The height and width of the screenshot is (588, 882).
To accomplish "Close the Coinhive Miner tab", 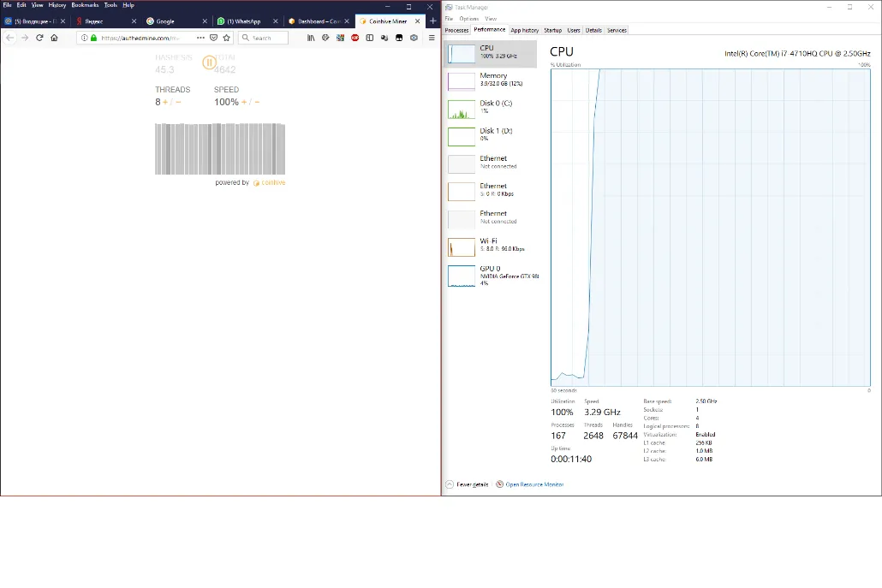I will point(417,21).
